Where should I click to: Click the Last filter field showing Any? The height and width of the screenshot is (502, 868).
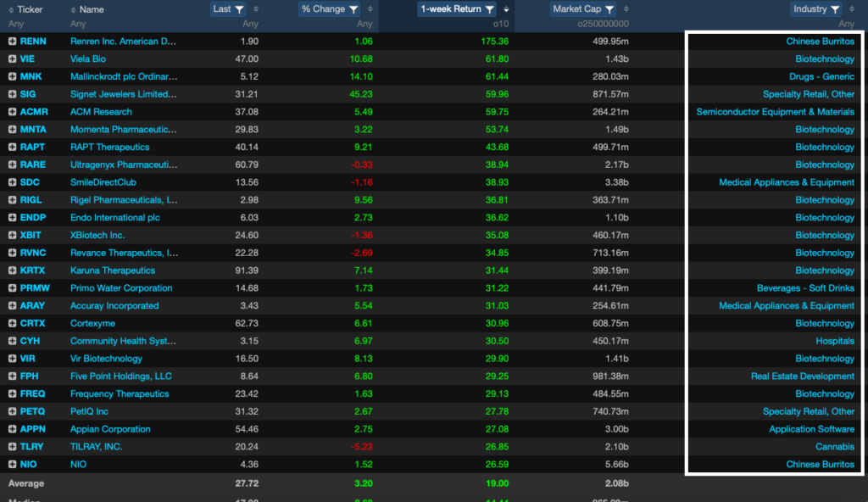tap(251, 24)
